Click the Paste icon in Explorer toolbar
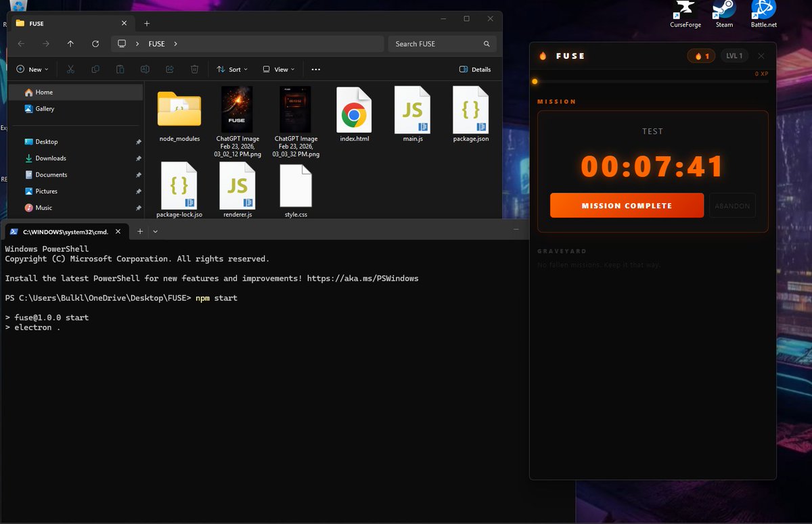 point(120,69)
